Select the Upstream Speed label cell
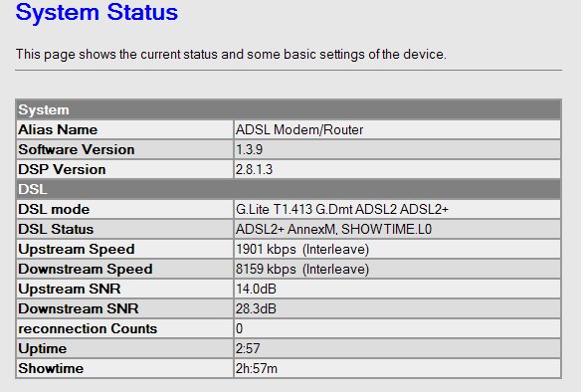 coord(125,250)
